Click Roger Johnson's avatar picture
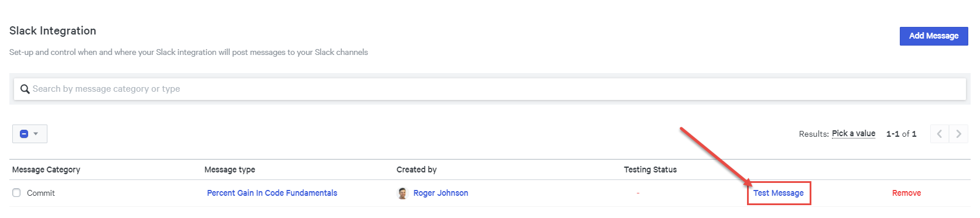This screenshot has height=218, width=980. pyautogui.click(x=402, y=193)
